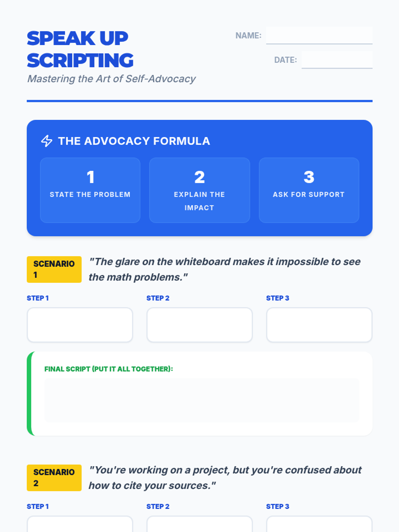Click Scenario 2 Step 3 text box
Viewport: 399px width, 532px height.
click(x=319, y=524)
